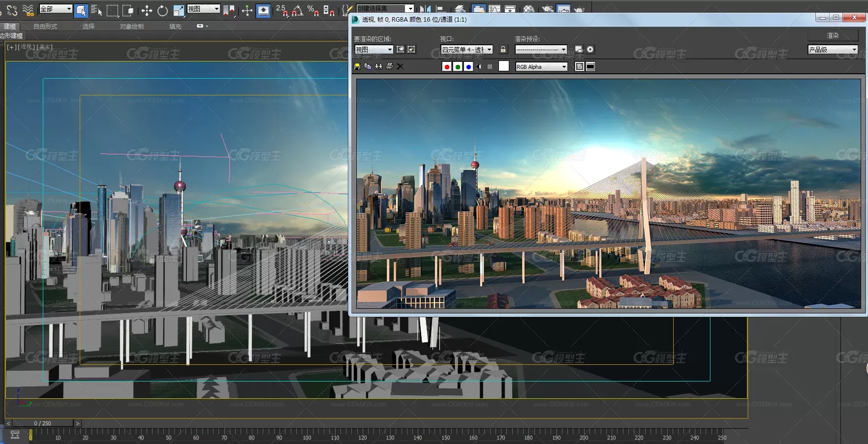The height and width of the screenshot is (444, 868).
Task: Click the Monochrome display icon
Action: [x=490, y=66]
